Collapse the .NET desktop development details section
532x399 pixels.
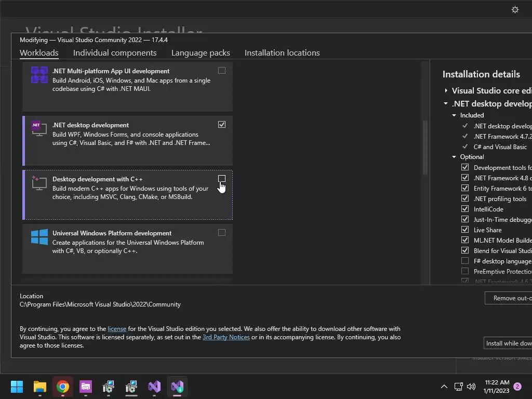[446, 103]
